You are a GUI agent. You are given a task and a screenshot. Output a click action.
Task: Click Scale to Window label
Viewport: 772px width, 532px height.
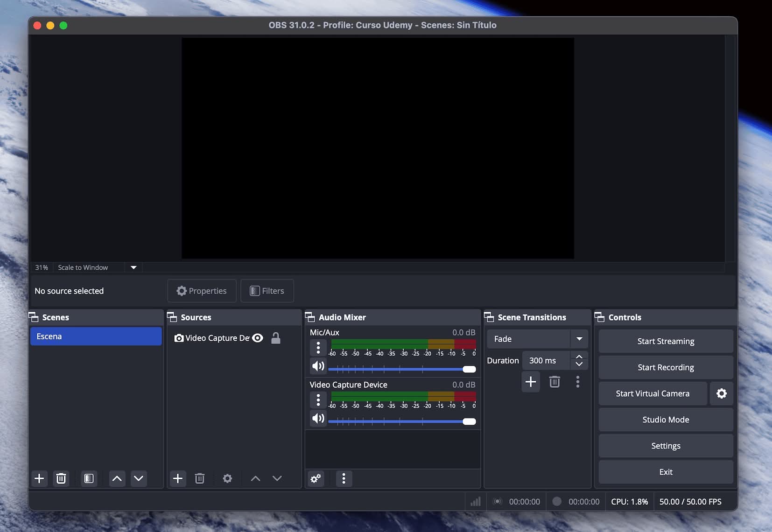coord(83,267)
